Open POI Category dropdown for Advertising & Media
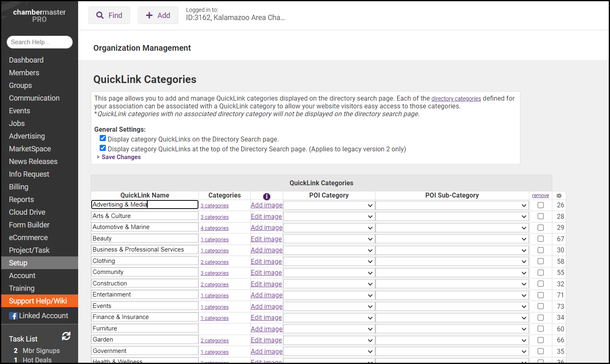This screenshot has height=364, width=610. [329, 205]
